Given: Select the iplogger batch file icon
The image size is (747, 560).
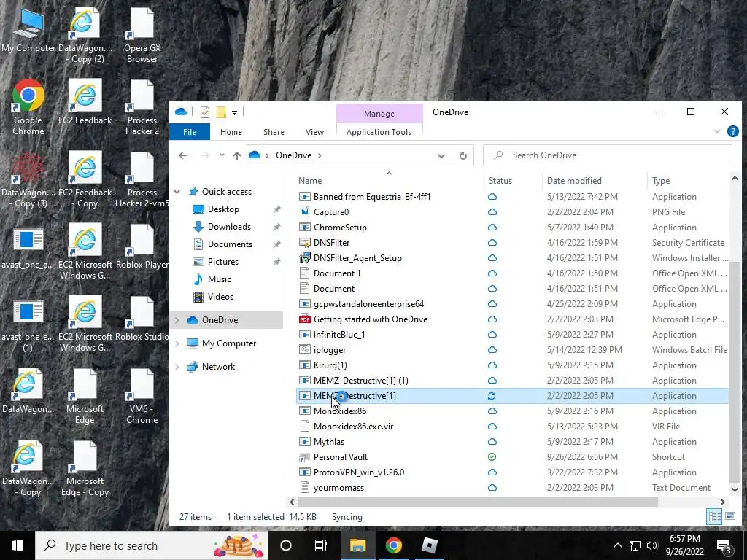Looking at the screenshot, I should coord(304,349).
